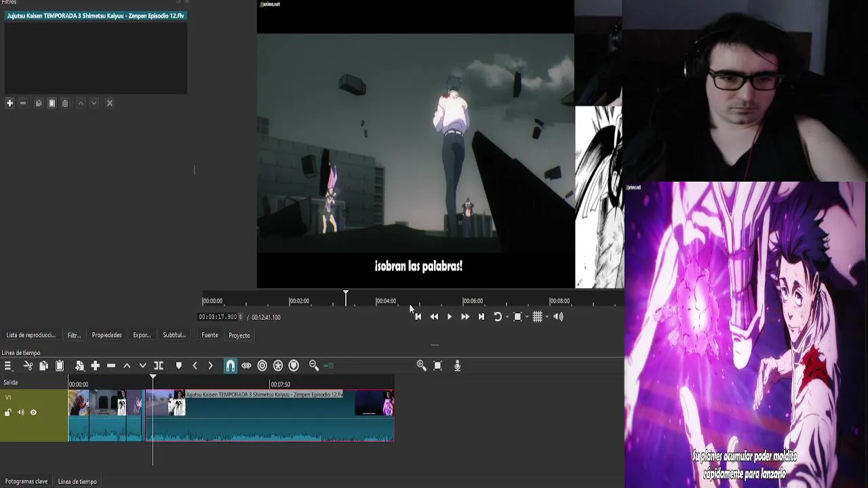The height and width of the screenshot is (488, 868).
Task: Select the Jujutsu Kaisen Episodio 12 timeline clip
Action: [270, 415]
